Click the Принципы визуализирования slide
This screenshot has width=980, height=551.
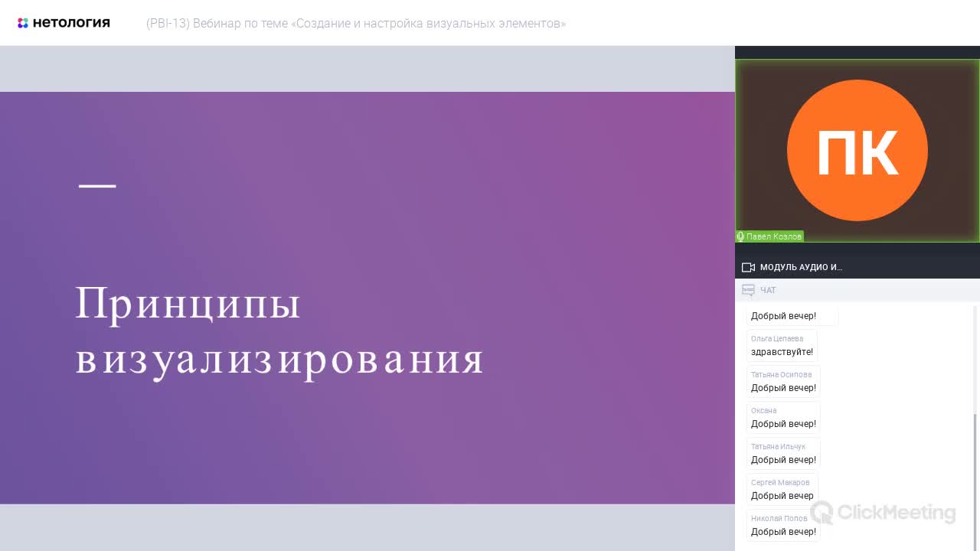point(367,298)
